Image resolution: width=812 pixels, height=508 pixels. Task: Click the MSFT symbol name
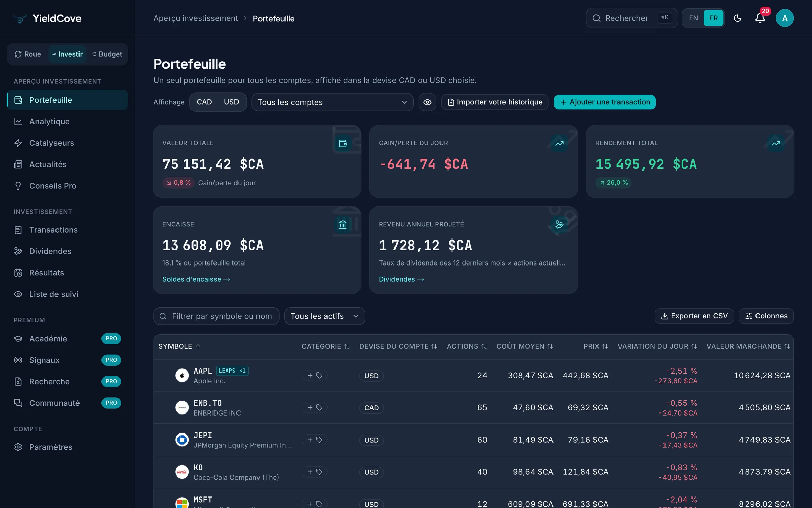203,500
